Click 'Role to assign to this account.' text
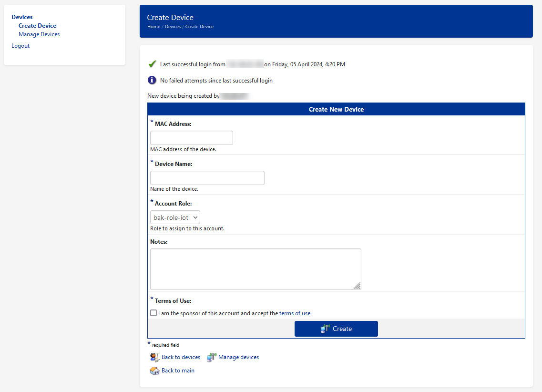The width and height of the screenshot is (542, 392). click(187, 228)
